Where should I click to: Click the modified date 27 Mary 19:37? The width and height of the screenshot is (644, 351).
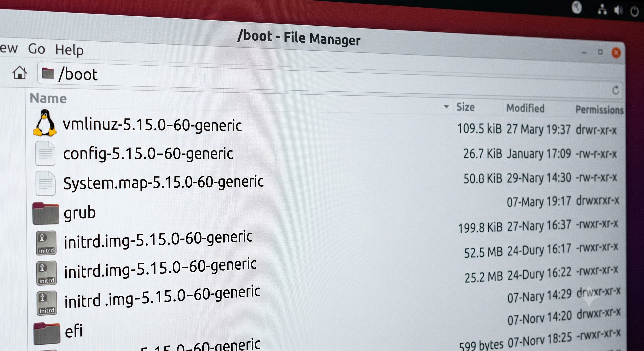point(539,129)
